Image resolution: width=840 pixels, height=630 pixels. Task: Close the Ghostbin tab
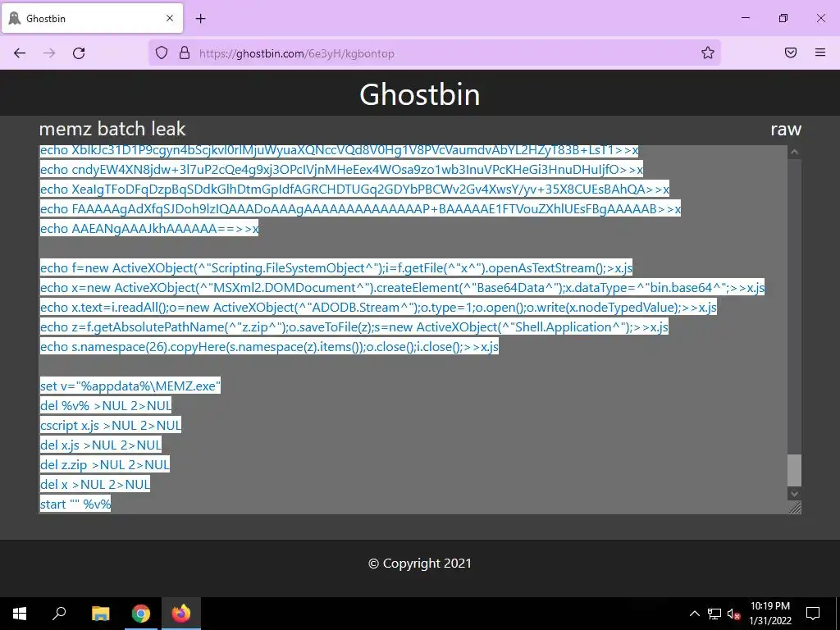pos(170,18)
